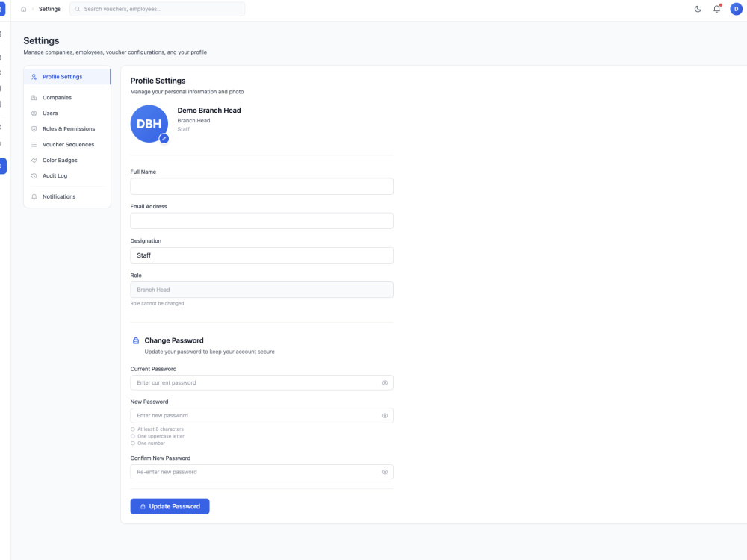This screenshot has height=560, width=747.
Task: Open notifications bell in top bar
Action: pyautogui.click(x=716, y=9)
